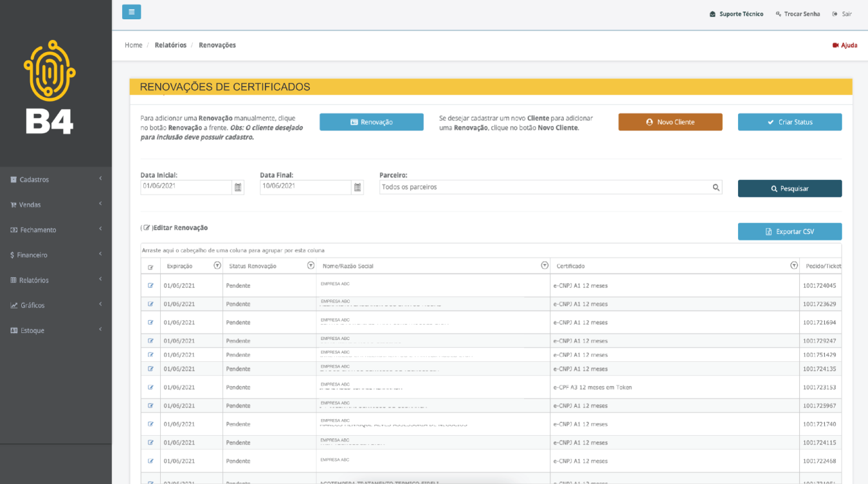
Task: Click into the Data Inicial date field
Action: click(x=186, y=187)
